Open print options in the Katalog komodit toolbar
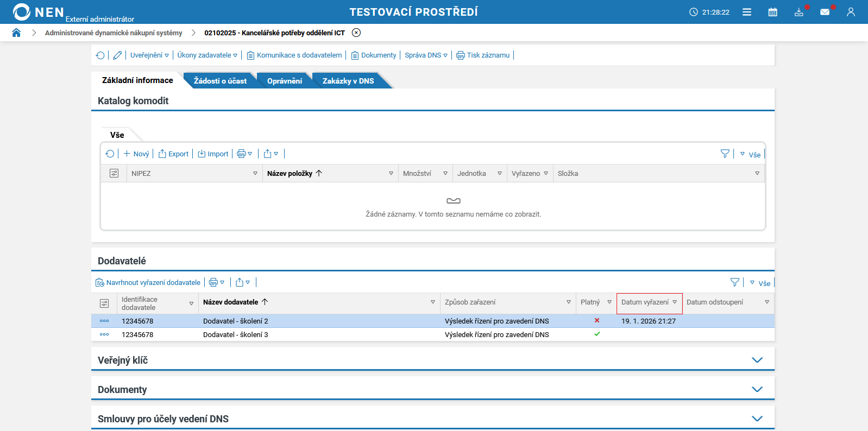The image size is (868, 431). [244, 154]
